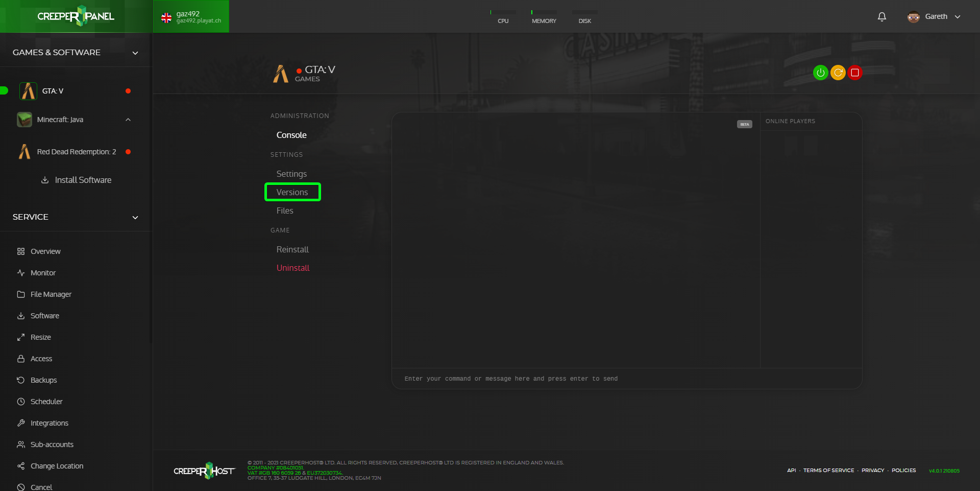The image size is (980, 491).
Task: Open the notifications bell
Action: [x=882, y=17]
